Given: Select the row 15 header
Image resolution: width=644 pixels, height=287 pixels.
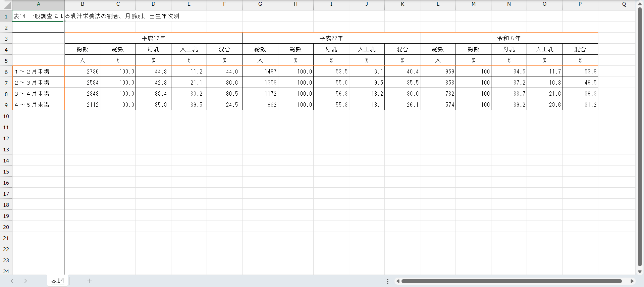Looking at the screenshot, I should click(6, 172).
